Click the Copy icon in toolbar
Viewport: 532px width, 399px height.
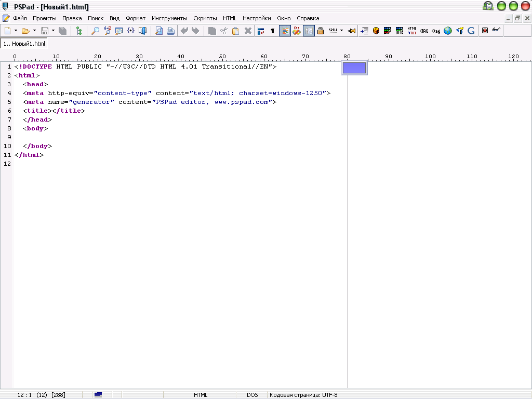[x=212, y=31]
